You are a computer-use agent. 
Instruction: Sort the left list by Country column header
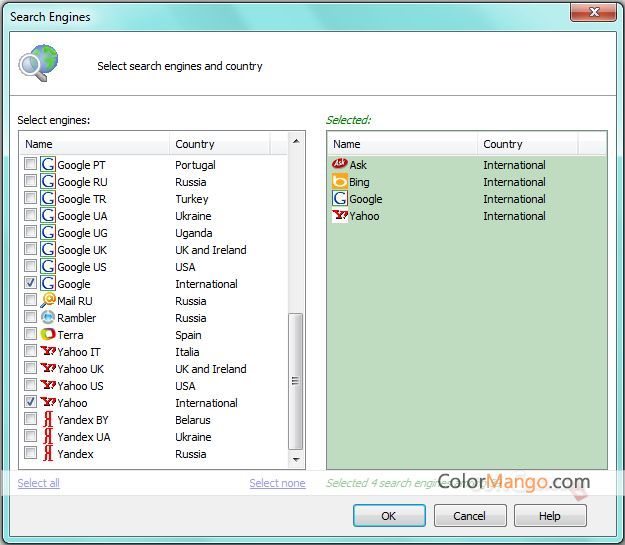[220, 144]
